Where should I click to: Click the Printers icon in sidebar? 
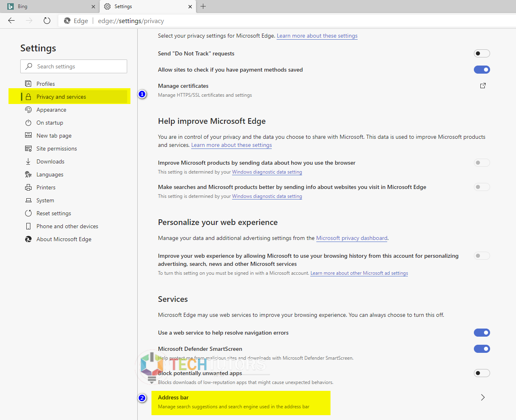(28, 187)
